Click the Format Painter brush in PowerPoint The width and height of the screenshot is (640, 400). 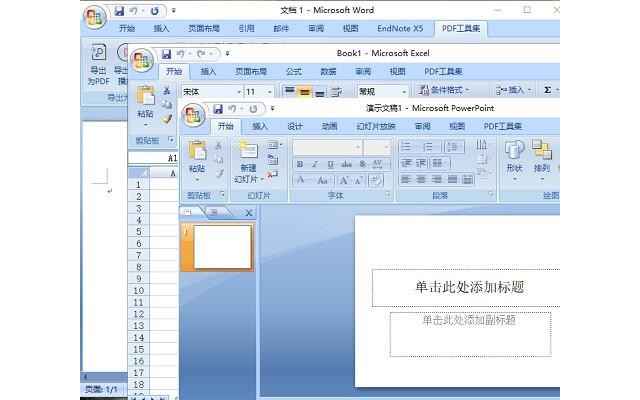220,173
